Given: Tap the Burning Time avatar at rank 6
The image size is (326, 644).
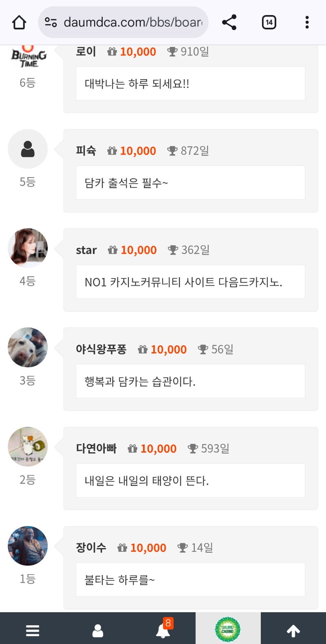Looking at the screenshot, I should [x=29, y=58].
